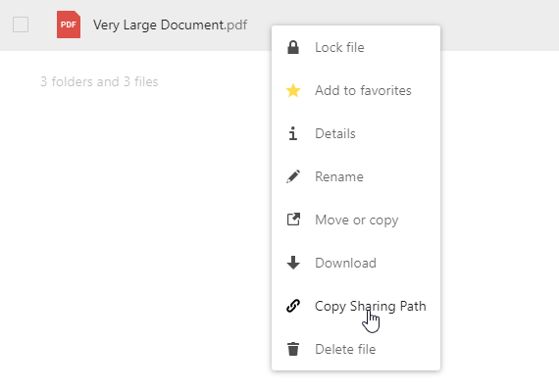This screenshot has height=392, width=559.
Task: Tick the checkbox beside Very Large Document.pdf
Action: coord(21,24)
